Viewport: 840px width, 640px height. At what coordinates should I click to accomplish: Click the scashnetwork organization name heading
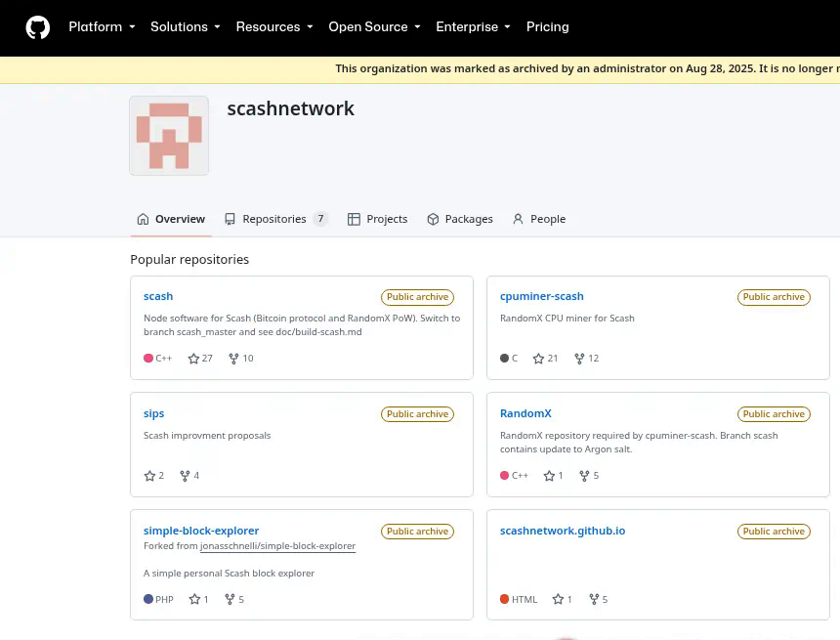[x=290, y=108]
